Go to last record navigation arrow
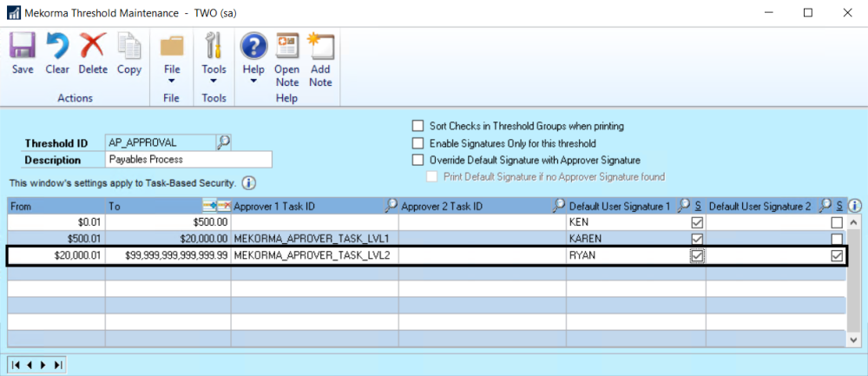The image size is (868, 376). tap(57, 365)
